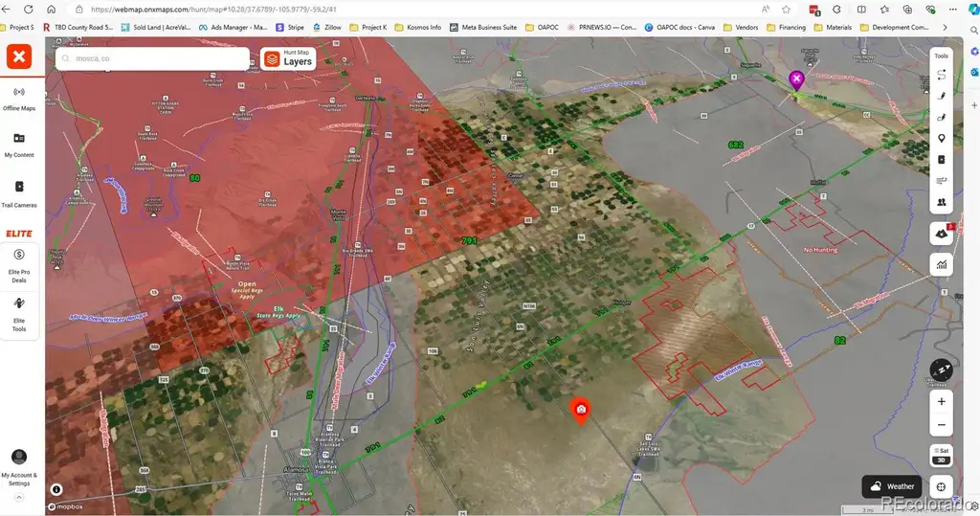The height and width of the screenshot is (516, 980).
Task: Close the onX menu with the orange X button
Action: [x=19, y=56]
